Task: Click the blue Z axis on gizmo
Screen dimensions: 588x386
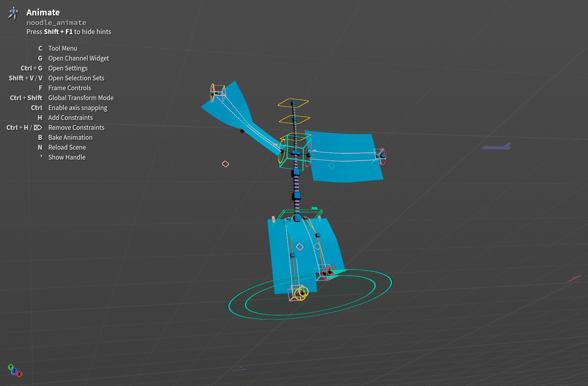Action: point(15,371)
